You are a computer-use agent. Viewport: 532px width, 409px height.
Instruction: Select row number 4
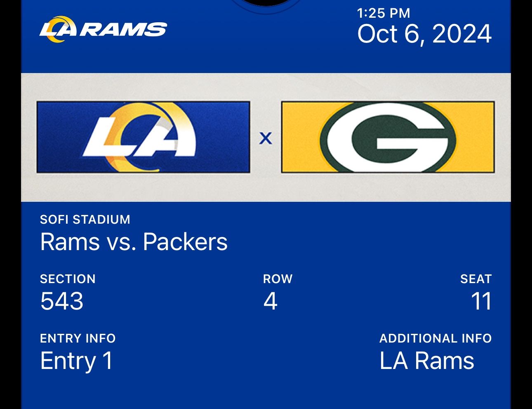(x=270, y=301)
